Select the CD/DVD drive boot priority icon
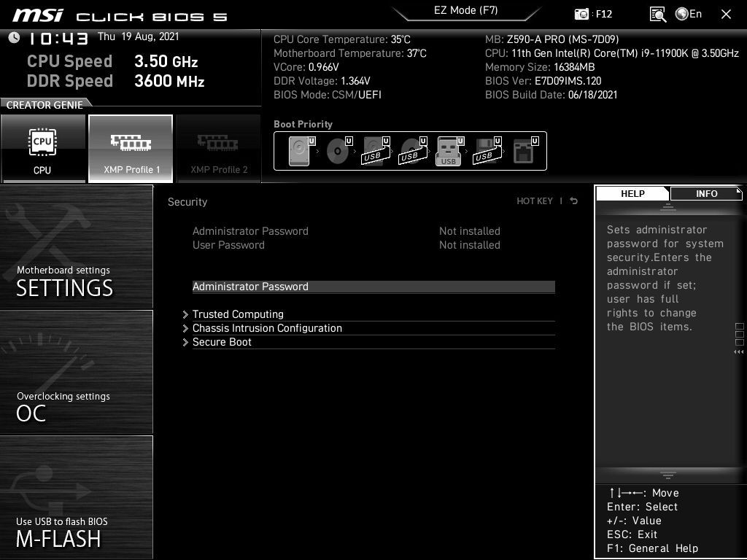Viewport: 747px width, 560px height. [339, 151]
